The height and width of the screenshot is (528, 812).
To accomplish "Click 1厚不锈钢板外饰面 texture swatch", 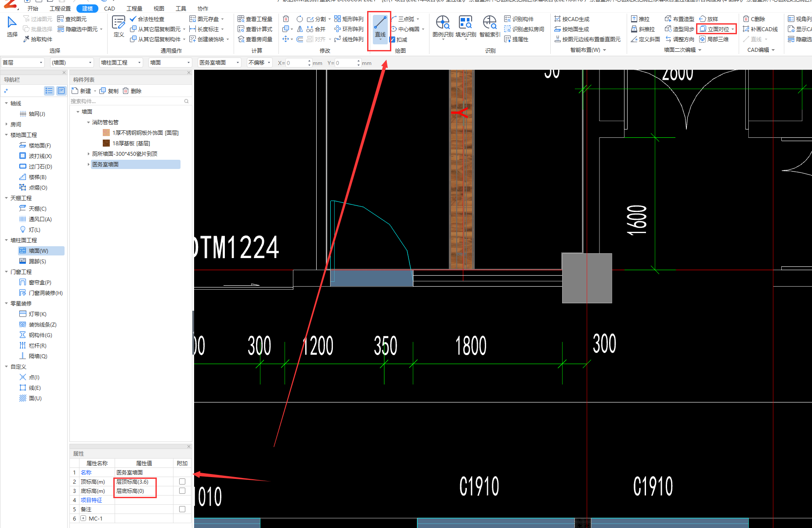I will click(x=106, y=133).
